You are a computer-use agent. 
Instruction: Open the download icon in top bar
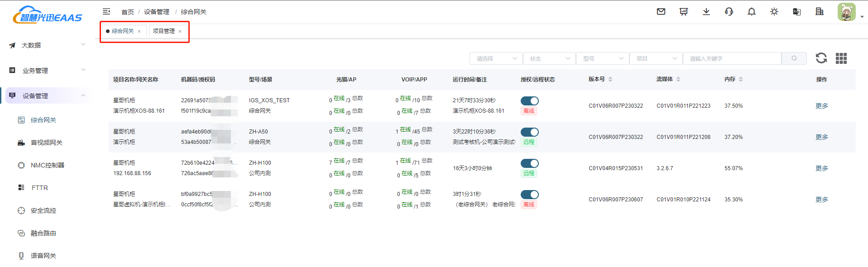coord(706,12)
